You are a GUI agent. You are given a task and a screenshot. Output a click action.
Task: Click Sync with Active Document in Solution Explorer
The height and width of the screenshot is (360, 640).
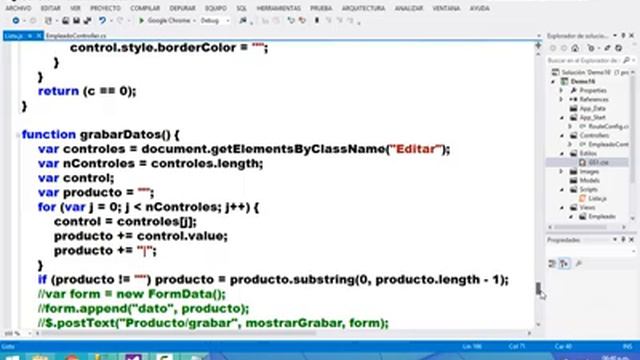[607, 48]
